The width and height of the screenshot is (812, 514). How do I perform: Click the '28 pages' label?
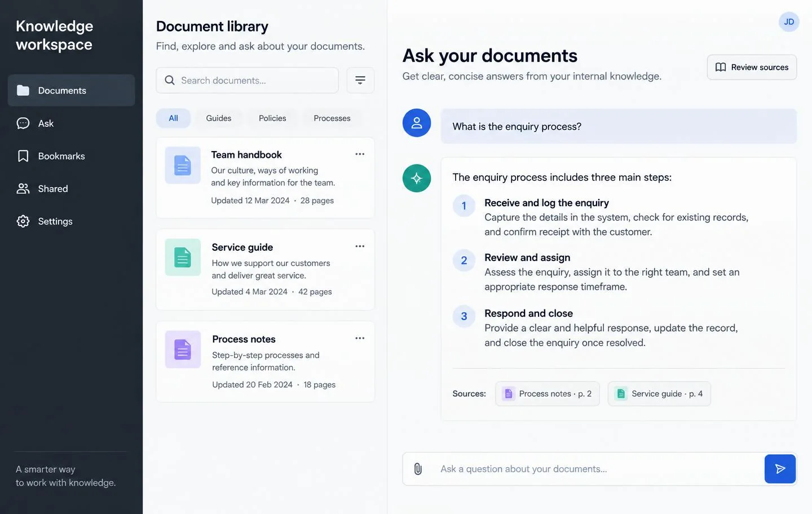[317, 201]
